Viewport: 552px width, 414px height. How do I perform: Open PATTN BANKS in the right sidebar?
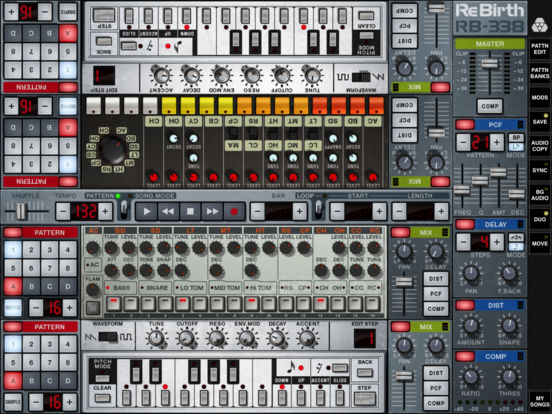[x=540, y=73]
